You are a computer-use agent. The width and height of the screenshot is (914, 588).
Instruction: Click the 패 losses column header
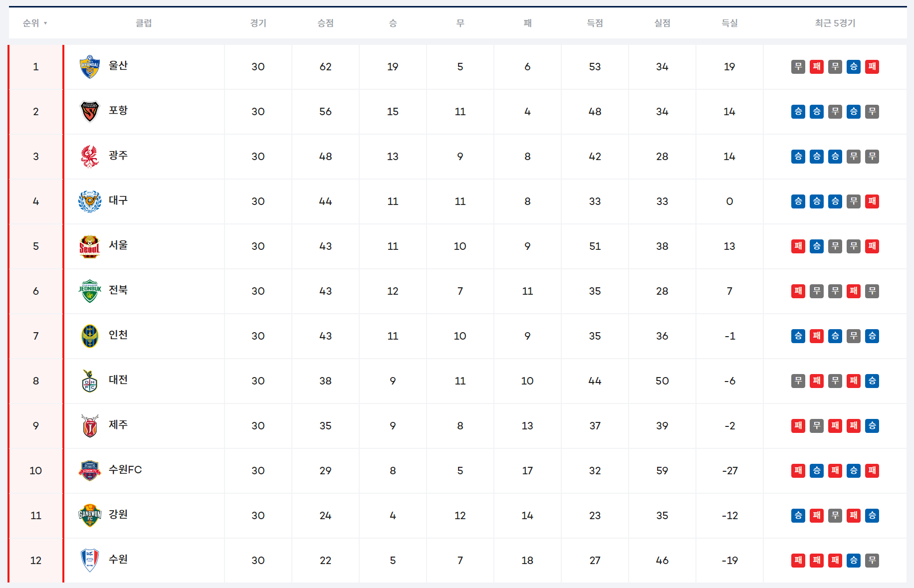pos(527,23)
